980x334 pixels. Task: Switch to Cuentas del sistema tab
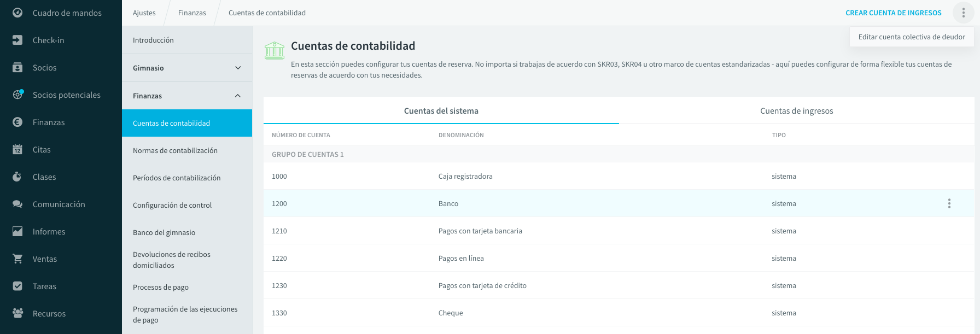441,110
